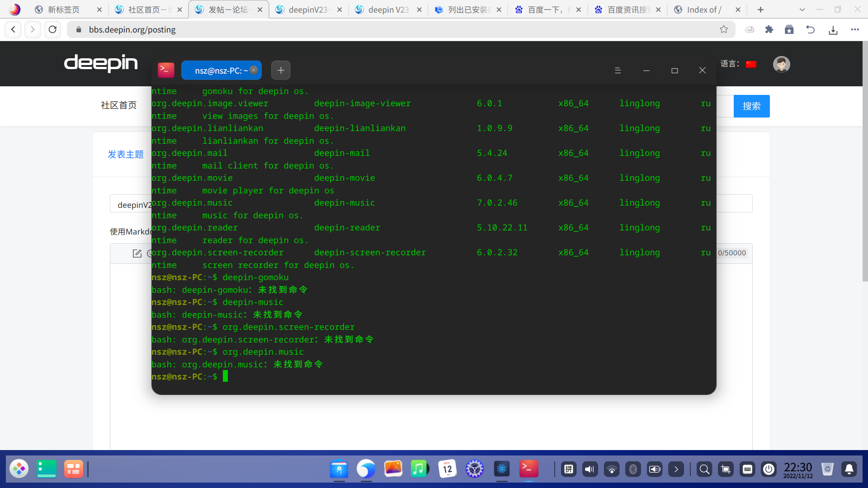Open the browser three-dot menu
Image resolution: width=868 pixels, height=488 pixels.
(854, 29)
